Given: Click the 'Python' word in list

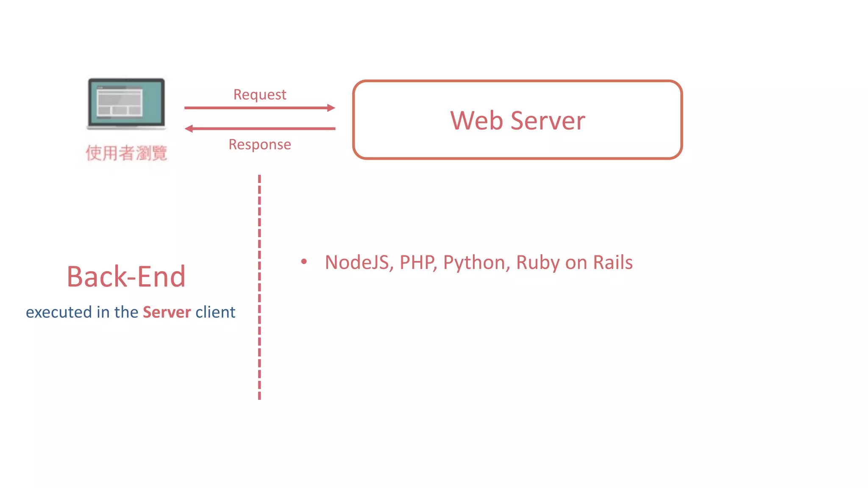Looking at the screenshot, I should (474, 263).
